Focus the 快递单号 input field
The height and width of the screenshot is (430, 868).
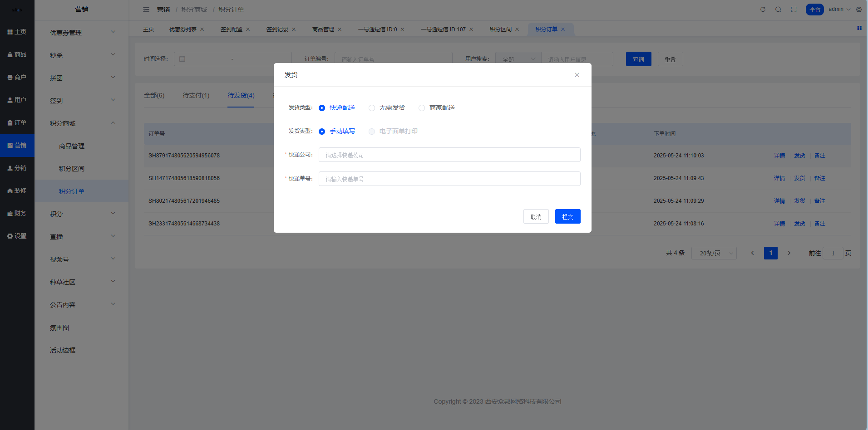point(449,179)
